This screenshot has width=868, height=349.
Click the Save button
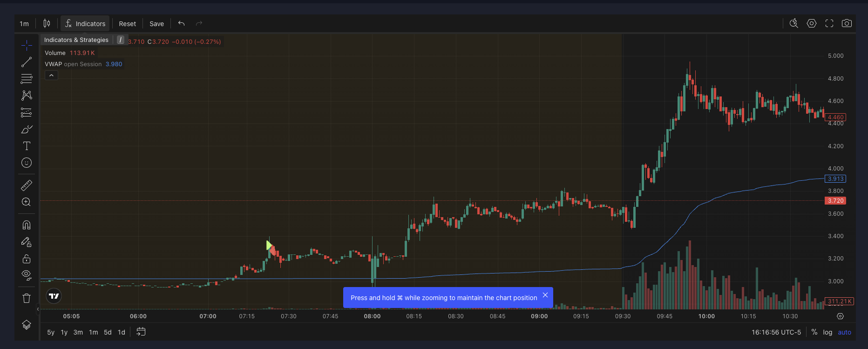coord(156,24)
